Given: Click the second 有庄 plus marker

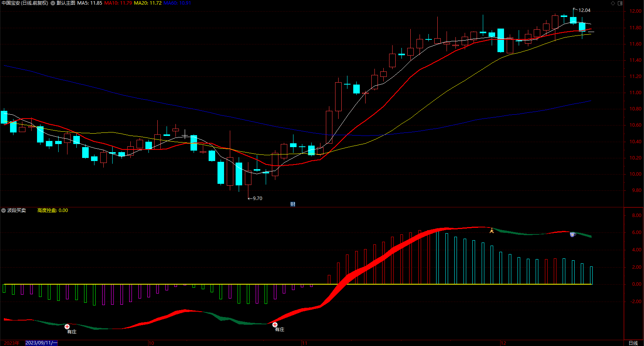Looking at the screenshot, I should (x=275, y=325).
